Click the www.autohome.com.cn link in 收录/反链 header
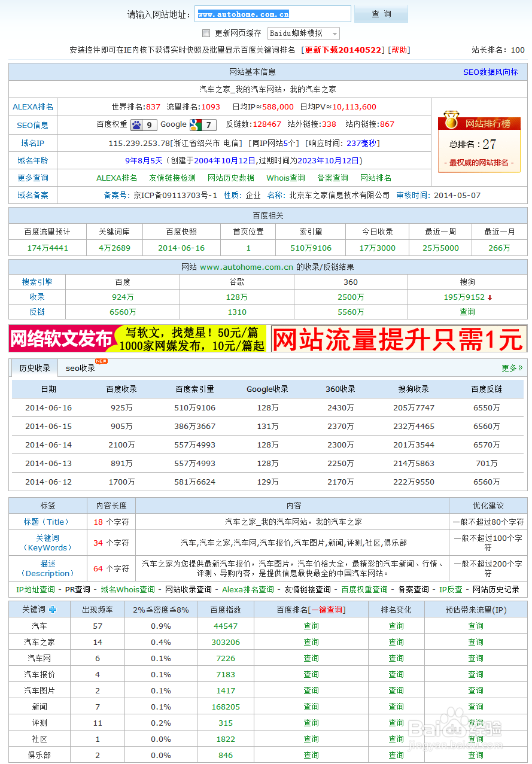 (x=247, y=267)
